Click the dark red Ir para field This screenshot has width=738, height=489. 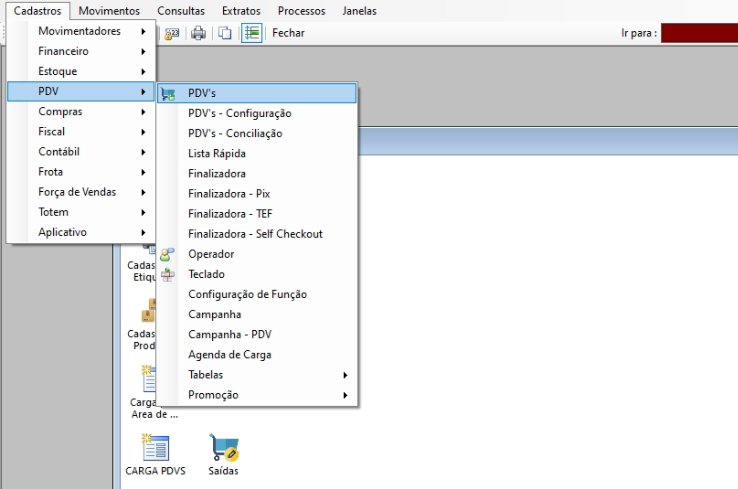699,33
